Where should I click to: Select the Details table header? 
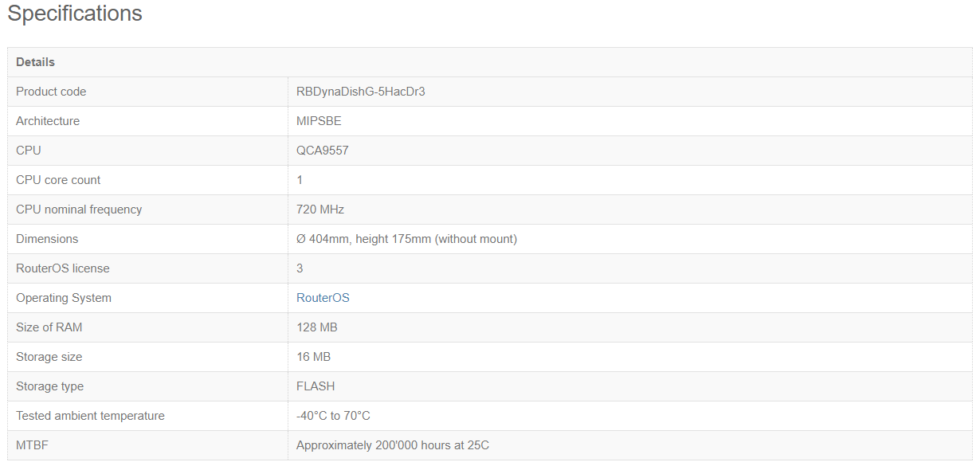click(35, 62)
